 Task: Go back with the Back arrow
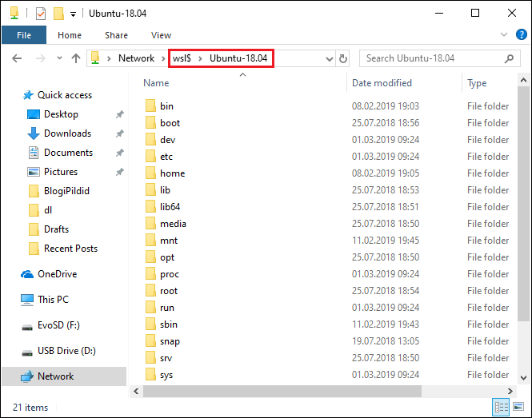pyautogui.click(x=17, y=58)
